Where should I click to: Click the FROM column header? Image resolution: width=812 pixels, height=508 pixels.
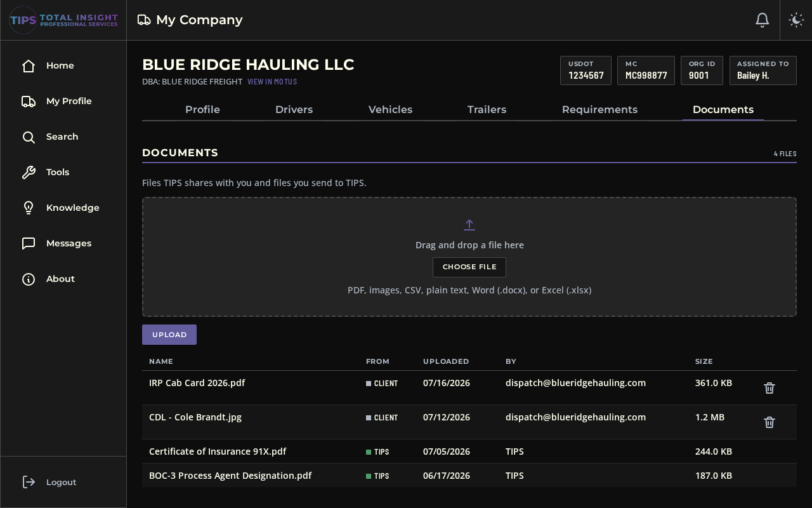377,361
